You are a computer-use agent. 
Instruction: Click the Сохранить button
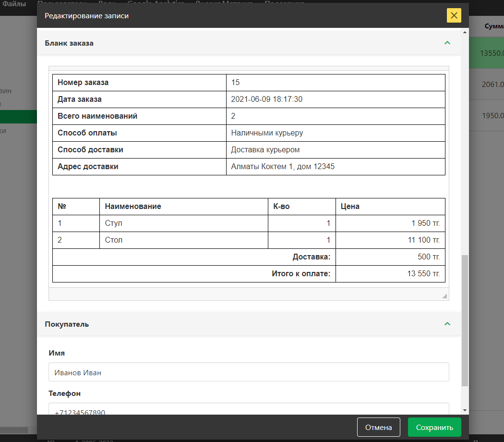click(434, 427)
